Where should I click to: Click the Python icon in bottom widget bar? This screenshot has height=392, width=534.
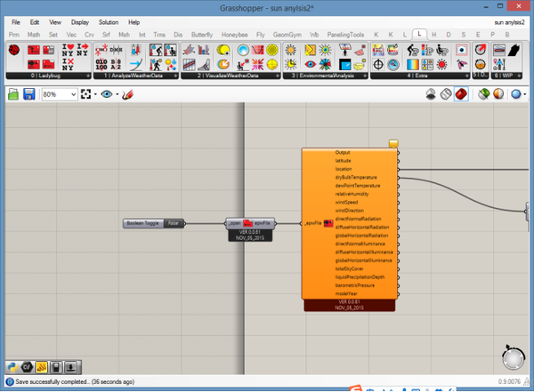[12, 365]
